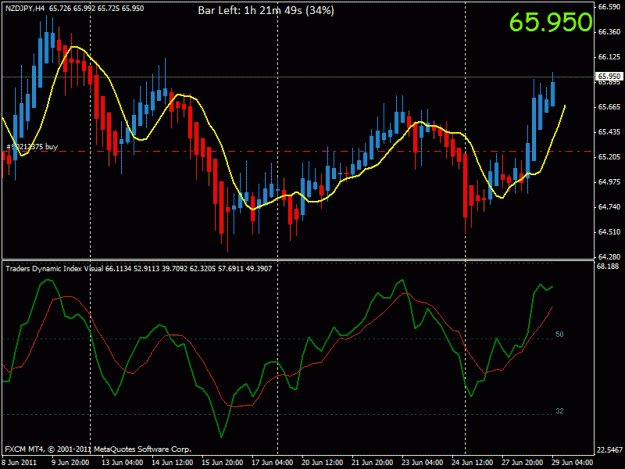This screenshot has width=625, height=469.
Task: Click the 15 Jun 20:00 time label
Action: (222, 463)
